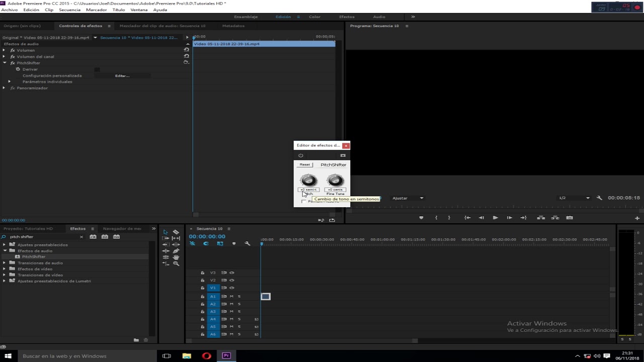This screenshot has width=644, height=362.
Task: Lock the V1 track
Action: (x=203, y=288)
